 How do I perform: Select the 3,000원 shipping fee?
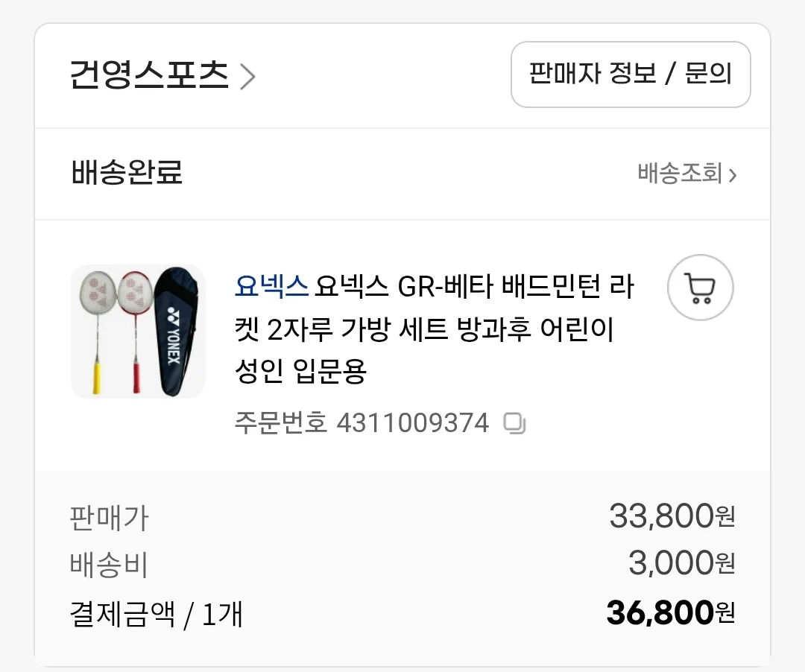(681, 563)
